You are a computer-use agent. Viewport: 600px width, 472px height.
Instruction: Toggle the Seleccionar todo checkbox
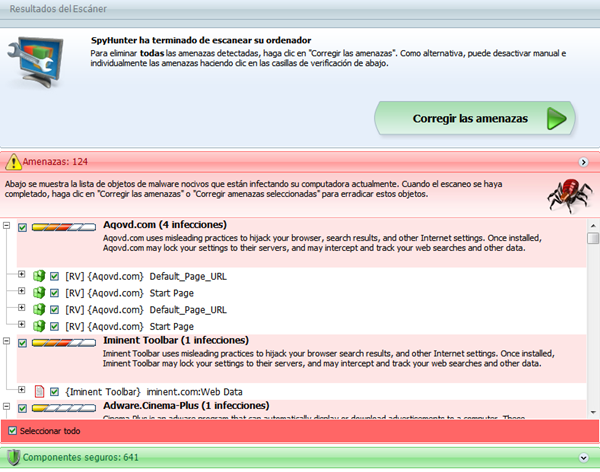click(12, 431)
